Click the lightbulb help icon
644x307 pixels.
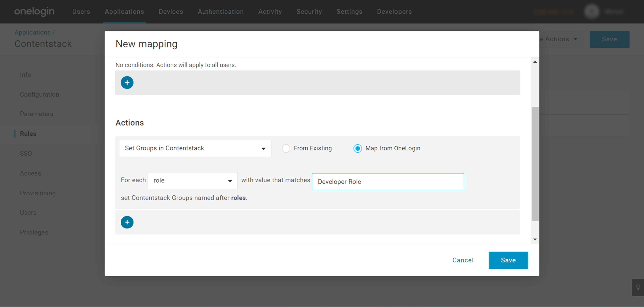(638, 287)
